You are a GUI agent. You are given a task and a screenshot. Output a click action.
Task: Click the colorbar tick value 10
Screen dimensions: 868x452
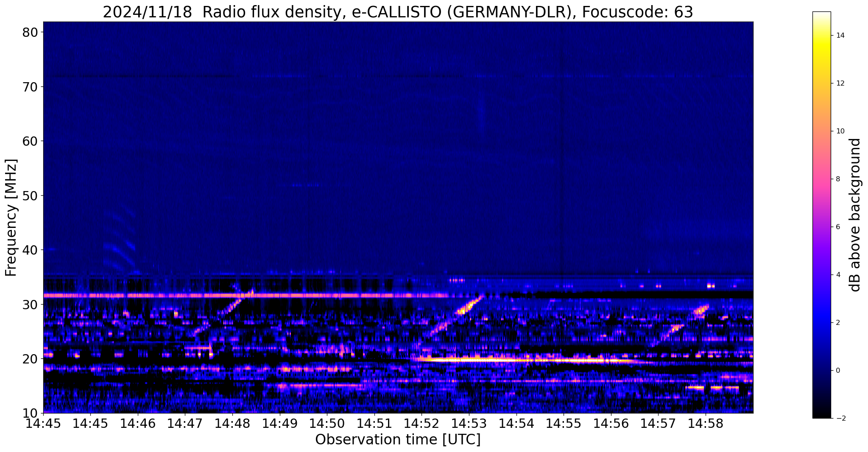coord(840,131)
